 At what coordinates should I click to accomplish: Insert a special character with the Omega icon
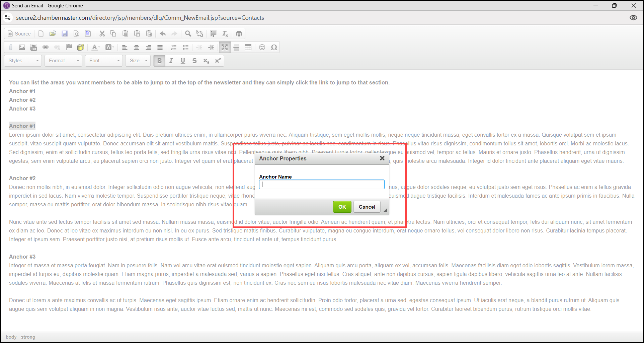pos(274,47)
